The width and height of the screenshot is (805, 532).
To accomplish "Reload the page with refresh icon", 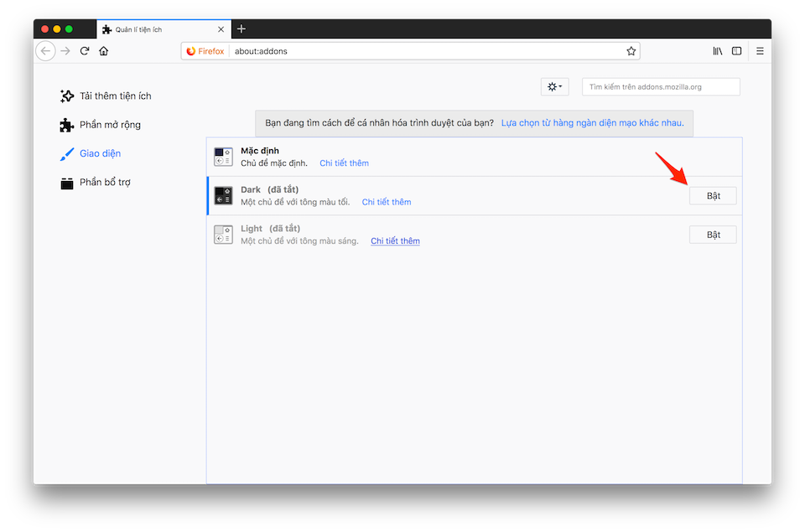I will (85, 51).
